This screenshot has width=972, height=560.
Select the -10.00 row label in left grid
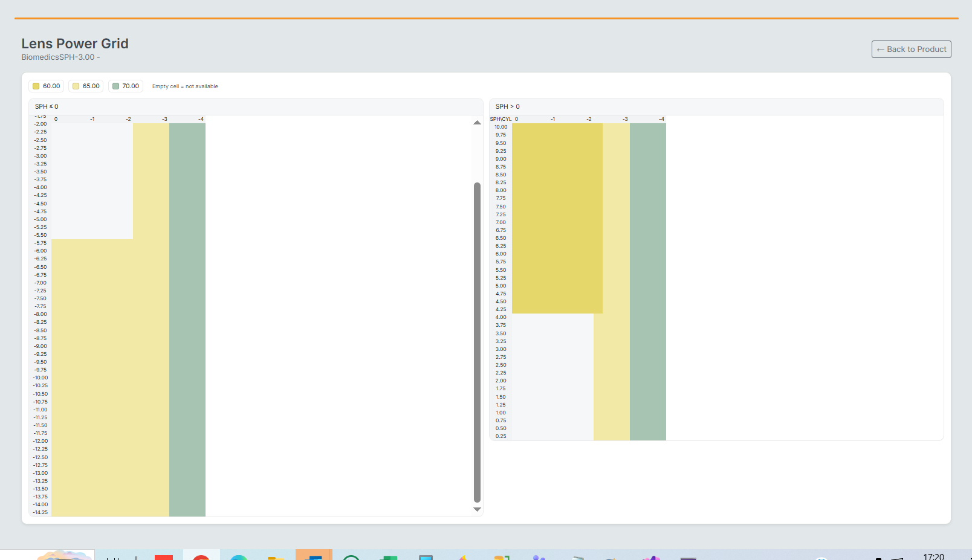tap(40, 378)
